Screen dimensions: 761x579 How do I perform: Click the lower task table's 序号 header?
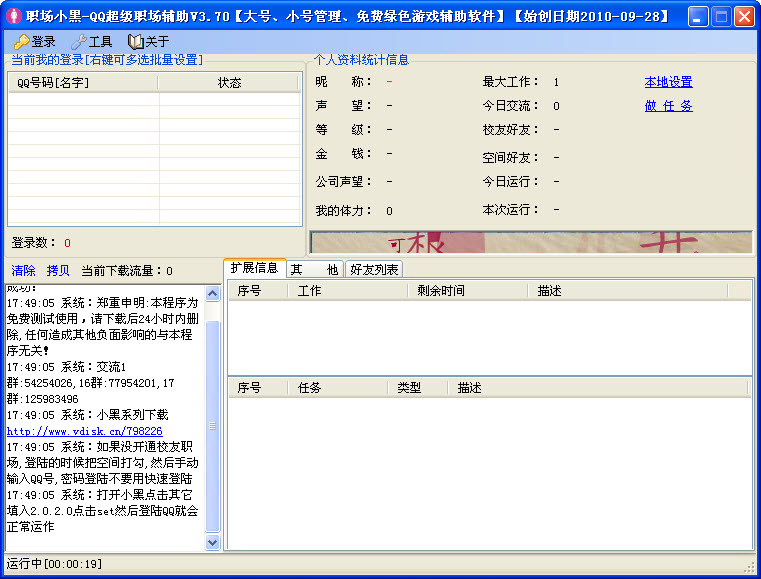pyautogui.click(x=258, y=388)
